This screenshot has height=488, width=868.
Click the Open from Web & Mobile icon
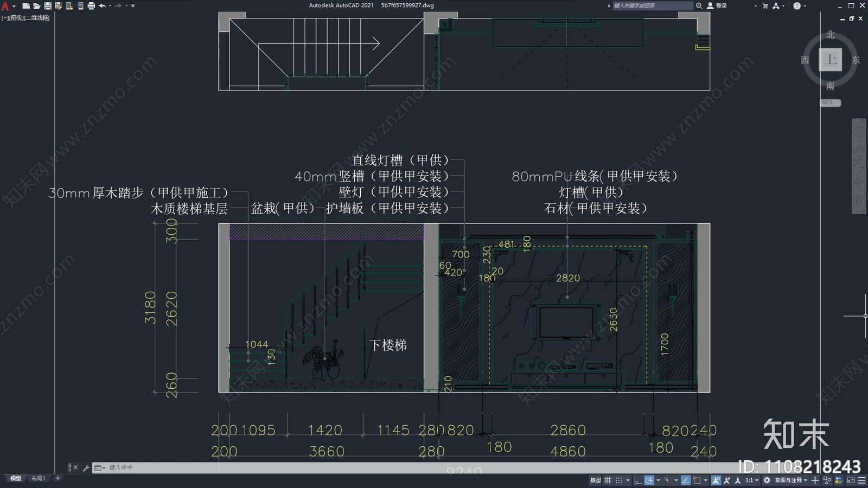tap(69, 6)
